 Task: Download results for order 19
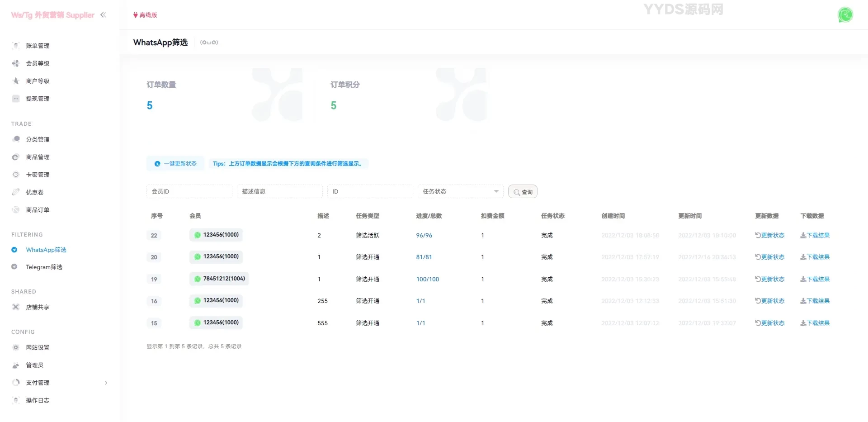click(815, 279)
